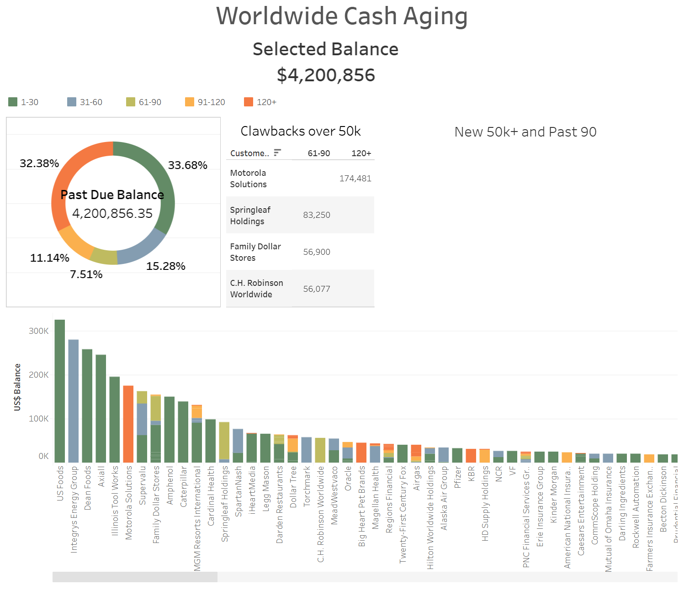Screen dimensions: 700x590
Task: Click the Illinois Tool Works bar
Action: (x=115, y=420)
